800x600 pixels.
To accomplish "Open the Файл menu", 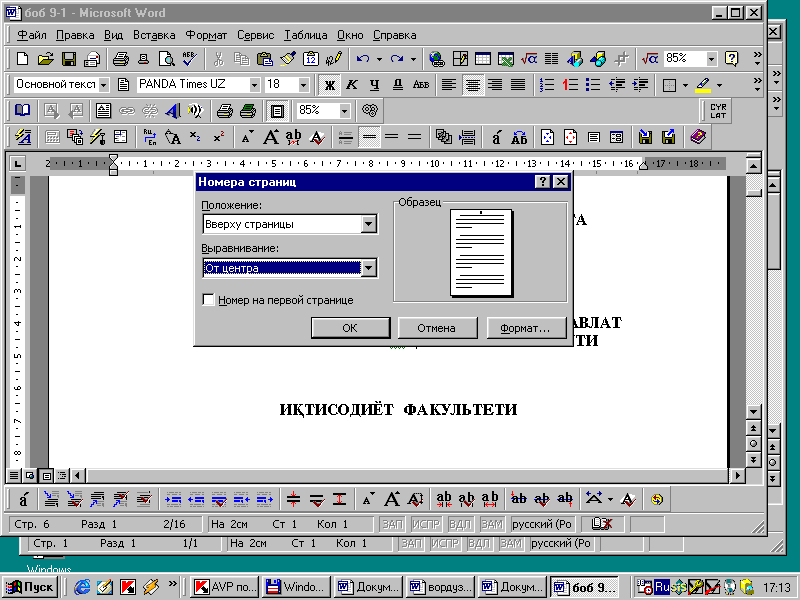I will coord(32,35).
